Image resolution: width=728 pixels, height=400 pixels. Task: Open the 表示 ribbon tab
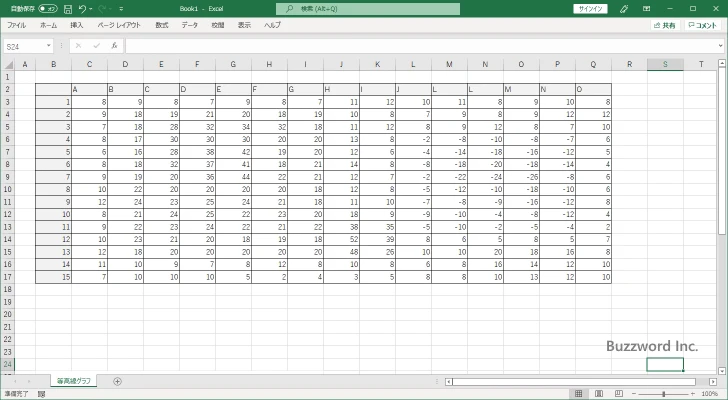[244, 25]
